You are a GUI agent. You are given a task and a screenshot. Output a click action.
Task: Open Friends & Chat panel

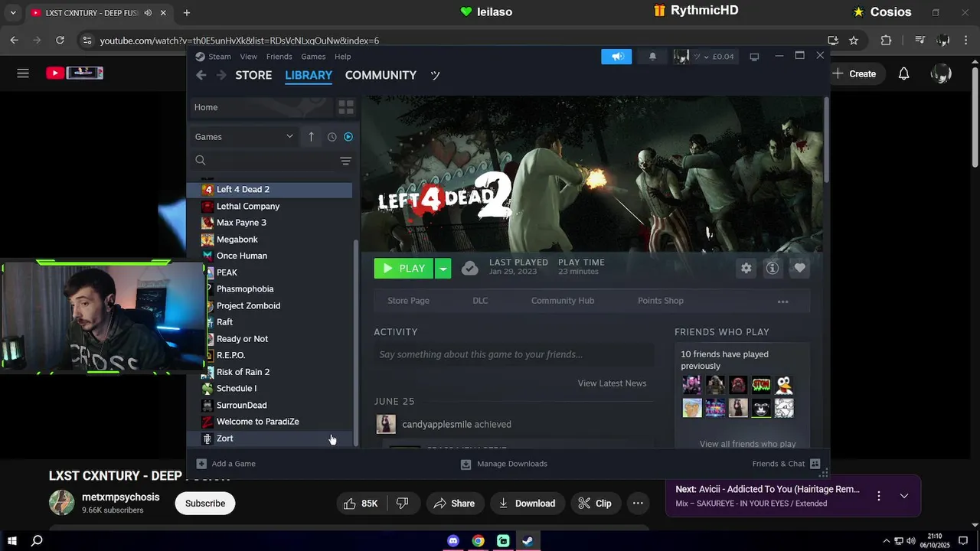click(x=786, y=464)
